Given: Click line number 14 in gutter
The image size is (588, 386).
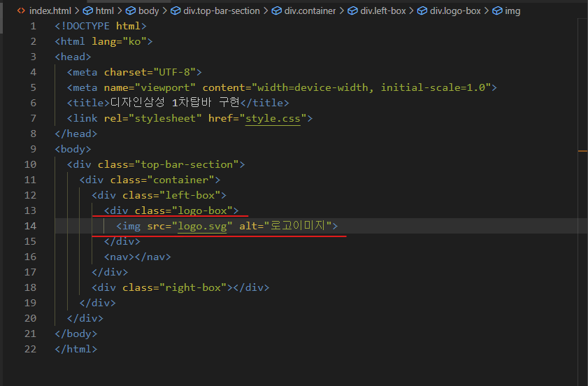Looking at the screenshot, I should click(x=30, y=226).
